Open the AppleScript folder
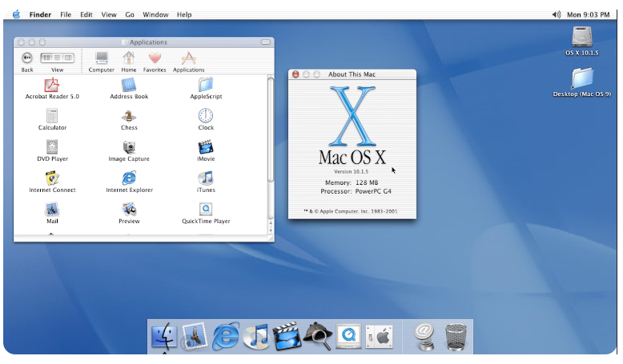Viewport: 623px width, 364px height. click(x=206, y=85)
